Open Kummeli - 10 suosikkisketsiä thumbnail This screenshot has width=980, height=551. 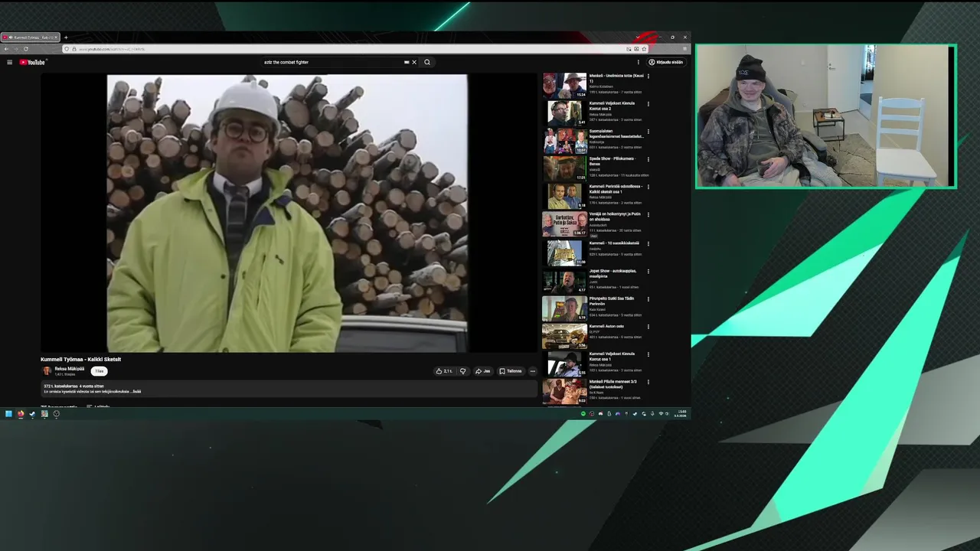(564, 253)
